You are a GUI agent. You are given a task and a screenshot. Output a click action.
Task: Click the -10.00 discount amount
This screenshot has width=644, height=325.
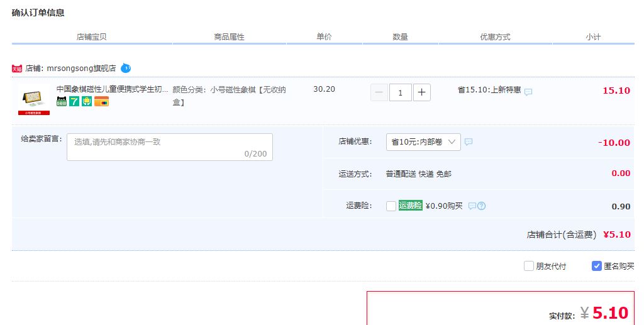pyautogui.click(x=614, y=143)
